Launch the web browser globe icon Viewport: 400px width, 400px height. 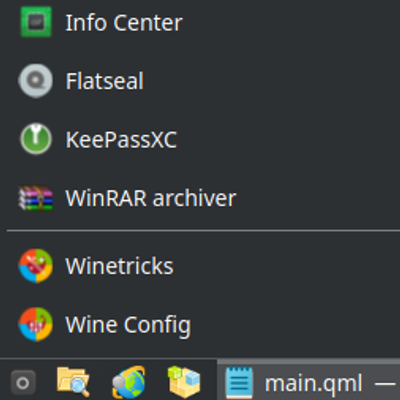129,382
